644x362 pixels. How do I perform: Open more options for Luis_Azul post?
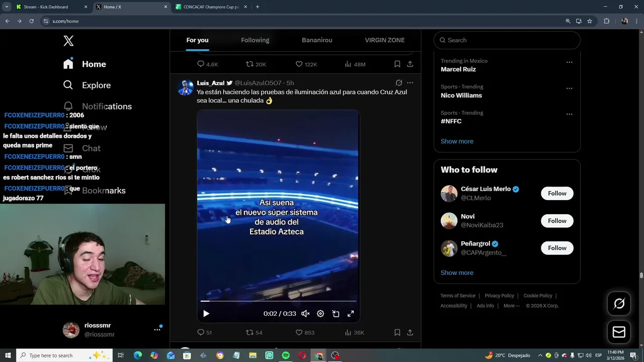tap(410, 82)
